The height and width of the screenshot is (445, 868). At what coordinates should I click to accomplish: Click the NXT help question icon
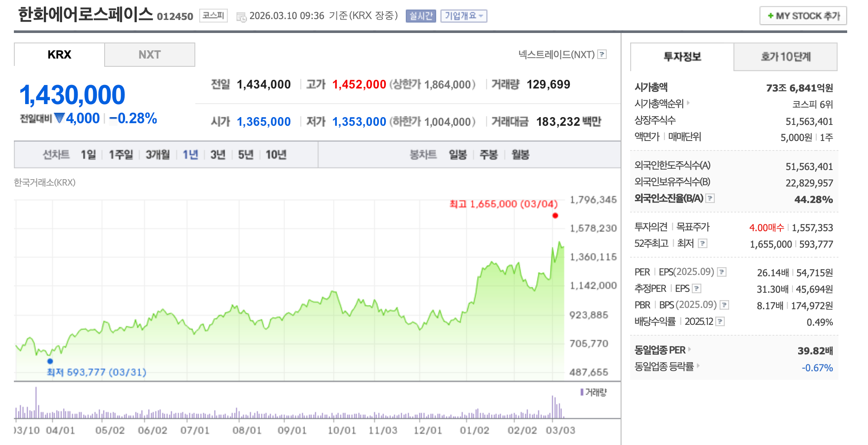pyautogui.click(x=602, y=54)
